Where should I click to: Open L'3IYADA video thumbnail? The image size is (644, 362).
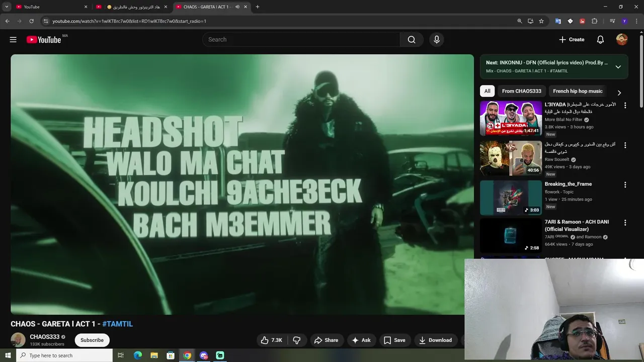511,118
